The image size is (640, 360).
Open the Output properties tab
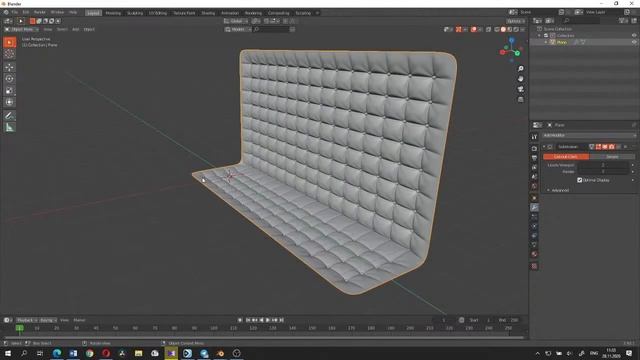(534, 158)
